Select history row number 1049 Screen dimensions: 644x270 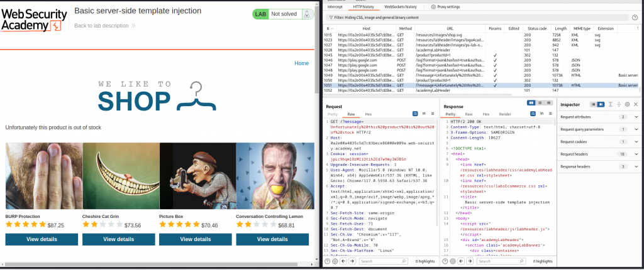(x=481, y=75)
